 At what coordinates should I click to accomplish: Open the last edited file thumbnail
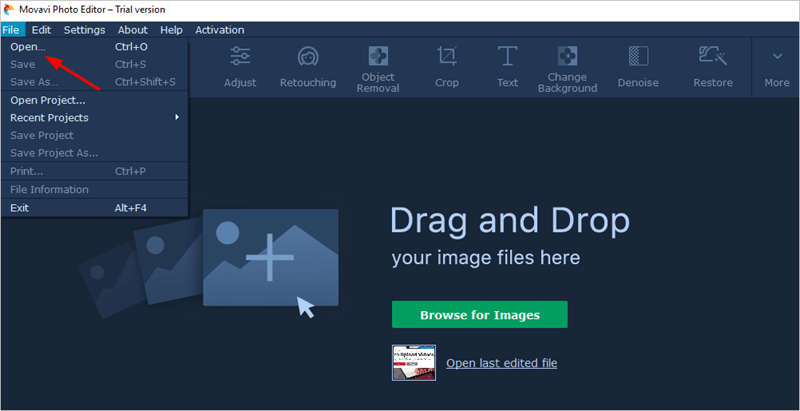pyautogui.click(x=414, y=363)
